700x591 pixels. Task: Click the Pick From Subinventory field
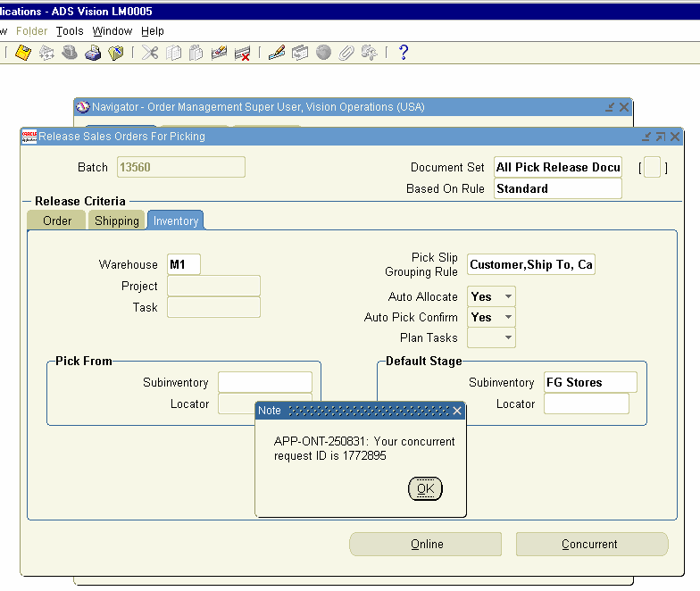coord(265,382)
